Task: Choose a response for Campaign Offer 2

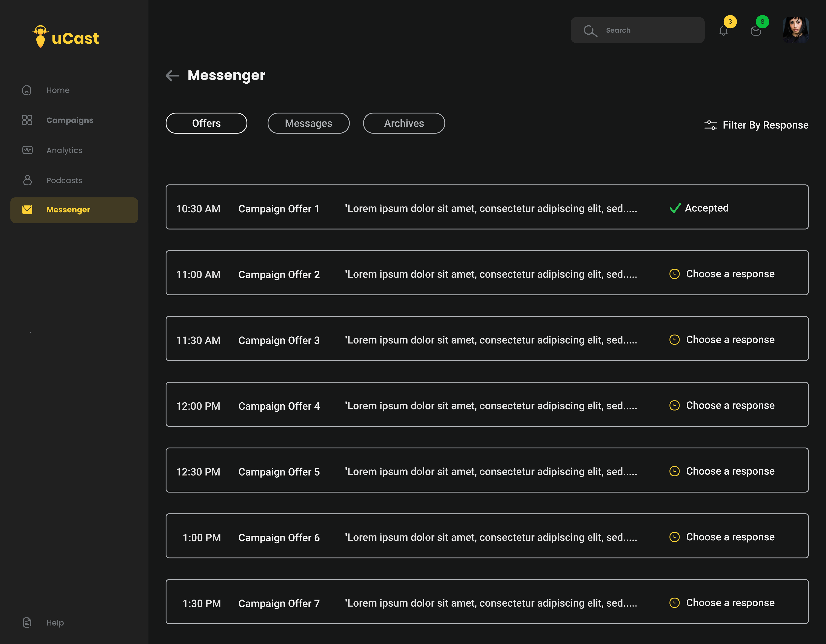Action: pos(730,274)
